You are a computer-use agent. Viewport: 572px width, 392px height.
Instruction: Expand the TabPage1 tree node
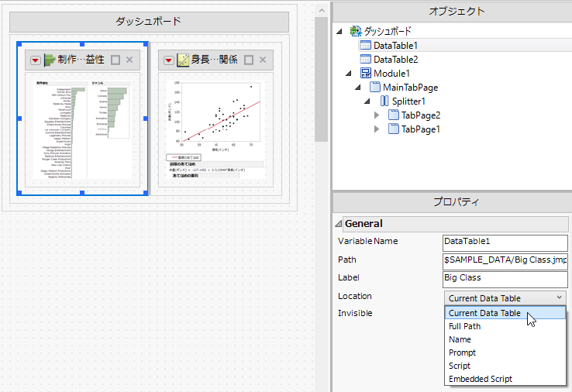[x=377, y=129]
